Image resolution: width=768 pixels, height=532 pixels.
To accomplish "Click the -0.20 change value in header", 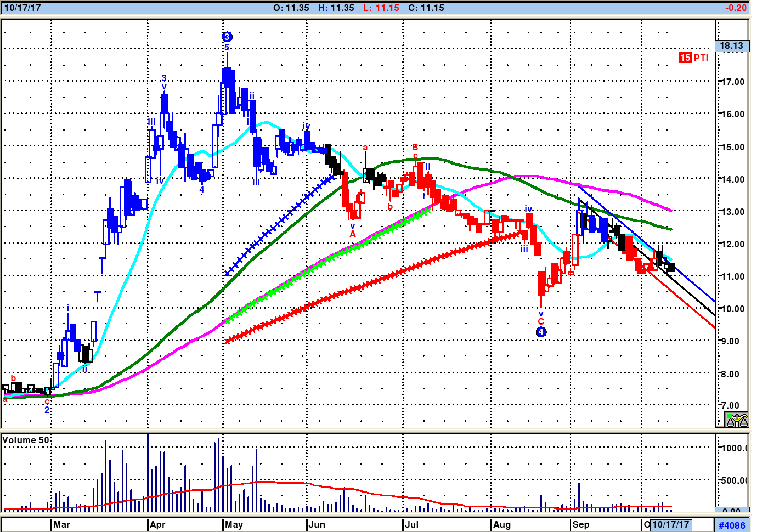I will coord(736,8).
